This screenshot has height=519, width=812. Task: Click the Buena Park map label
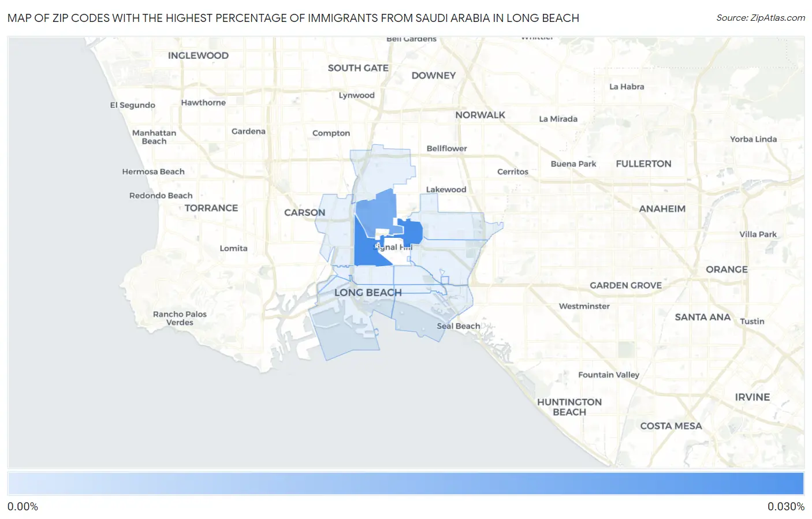pos(573,164)
